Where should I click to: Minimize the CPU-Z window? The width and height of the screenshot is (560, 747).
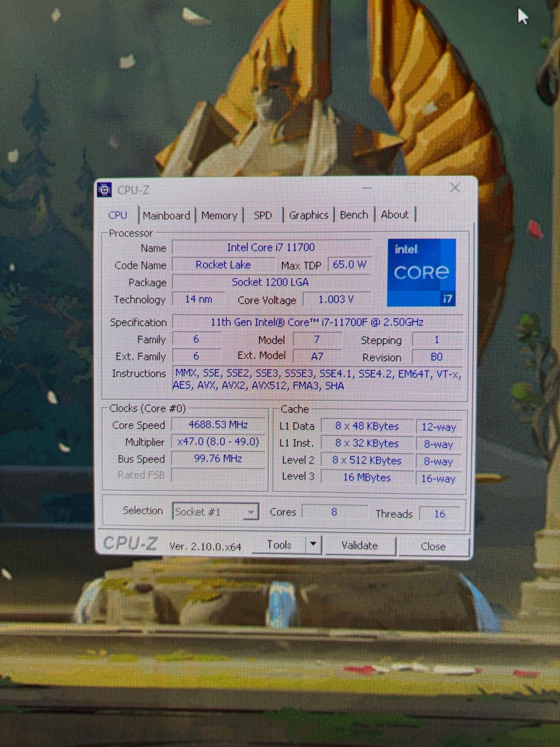point(367,188)
